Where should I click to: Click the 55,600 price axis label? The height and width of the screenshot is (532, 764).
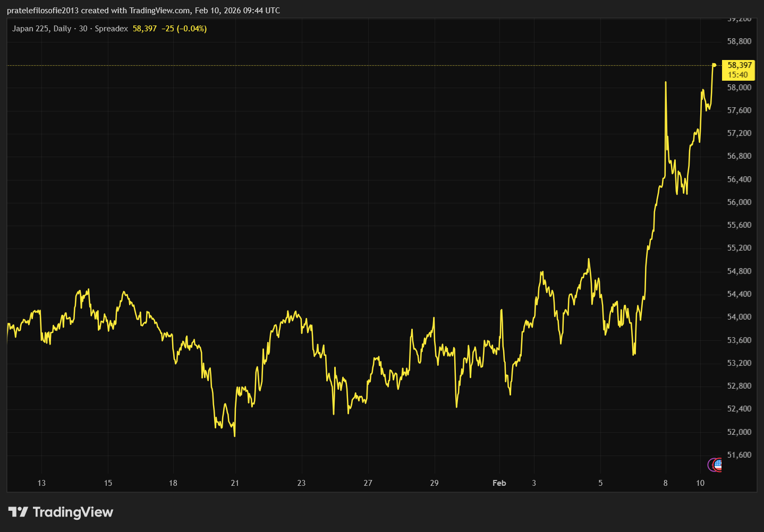pos(739,225)
